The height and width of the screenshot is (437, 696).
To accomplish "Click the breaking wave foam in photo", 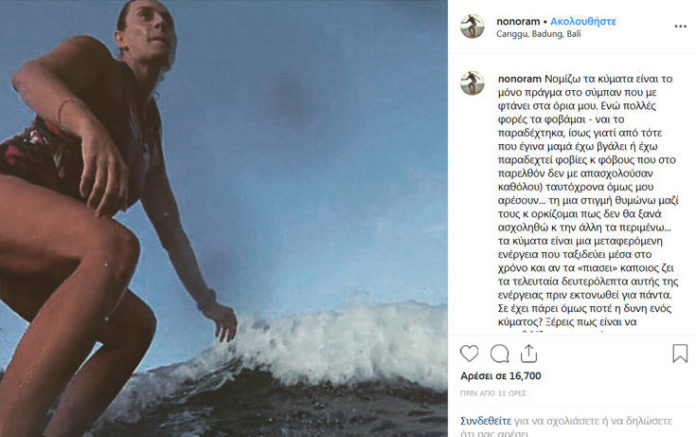I will [330, 347].
